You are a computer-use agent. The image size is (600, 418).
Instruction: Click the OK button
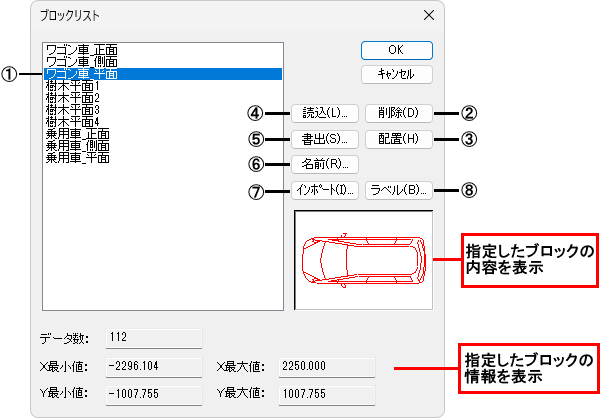(x=397, y=50)
